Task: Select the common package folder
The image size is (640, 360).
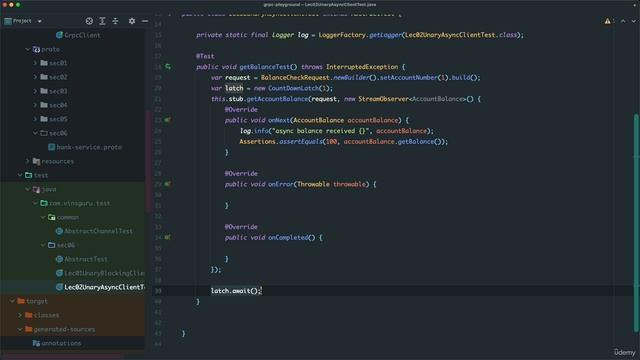Action: [63, 217]
